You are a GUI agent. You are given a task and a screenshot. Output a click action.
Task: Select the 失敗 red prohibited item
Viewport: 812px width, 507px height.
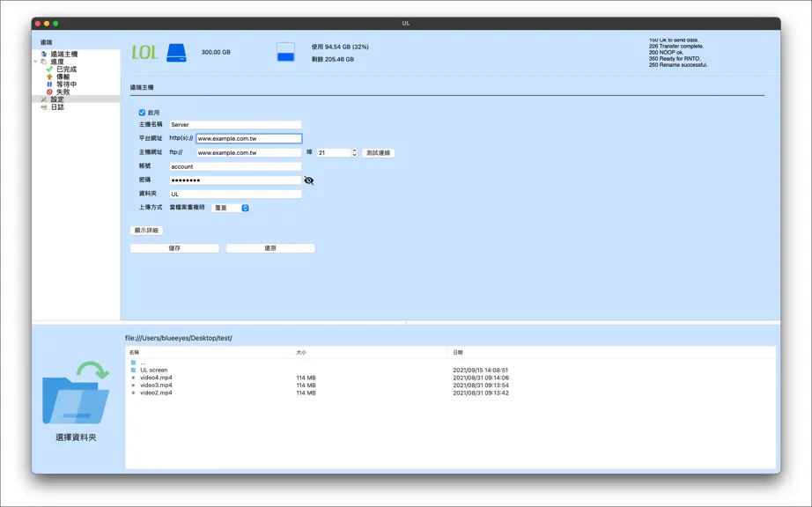click(x=58, y=92)
